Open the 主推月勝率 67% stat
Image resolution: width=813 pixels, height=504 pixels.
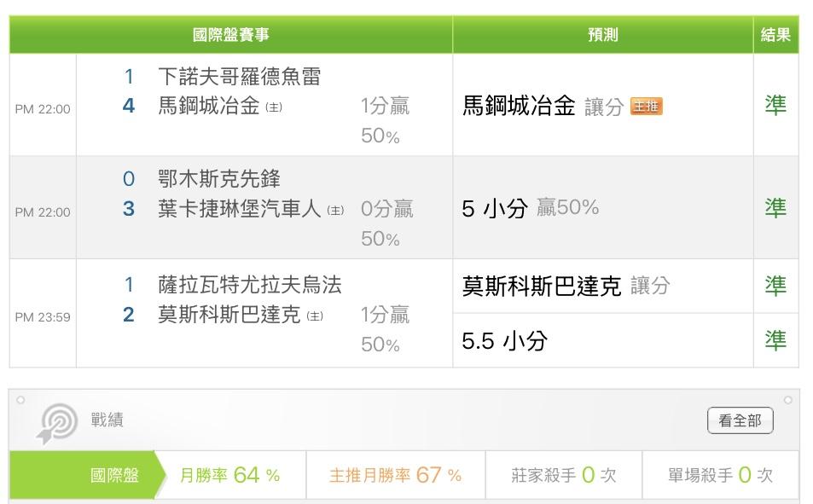[395, 476]
